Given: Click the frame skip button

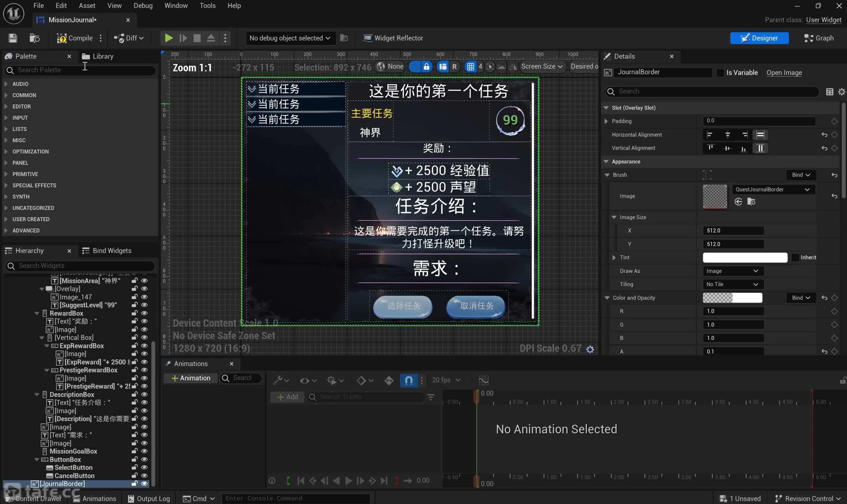Looking at the screenshot, I should [x=183, y=38].
